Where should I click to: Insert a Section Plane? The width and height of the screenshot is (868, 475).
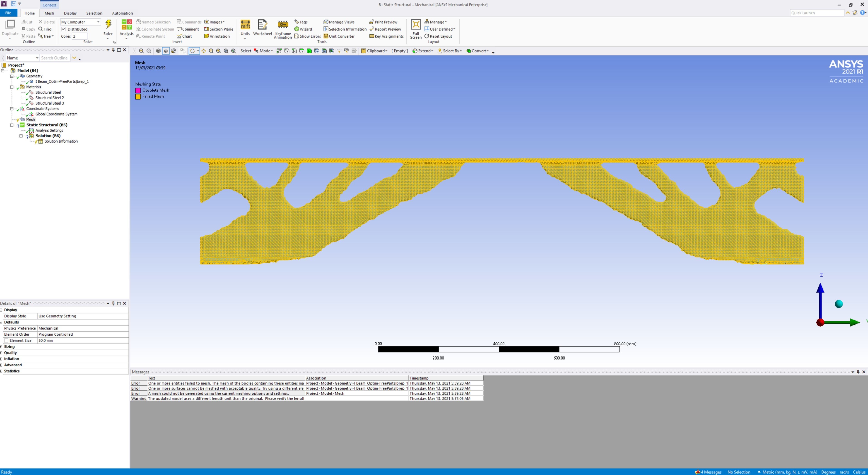coord(219,29)
